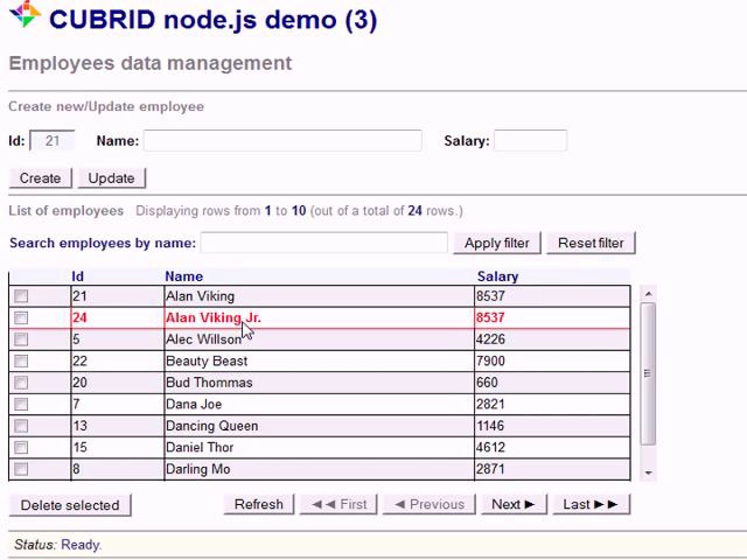
Task: Click the search employees by name field
Action: point(324,243)
